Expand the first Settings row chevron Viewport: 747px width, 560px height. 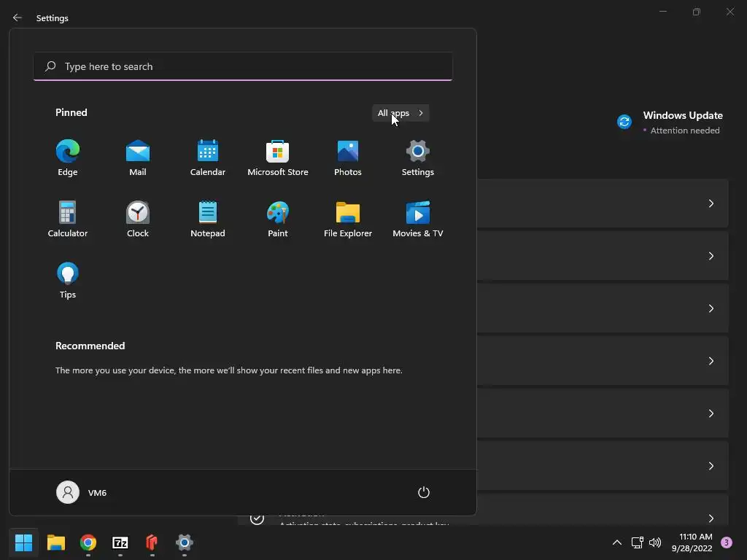coord(711,203)
